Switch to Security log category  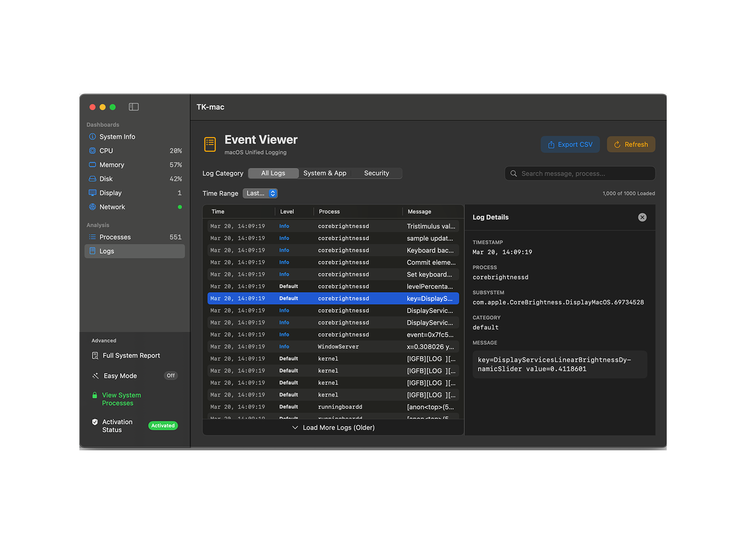coord(376,173)
